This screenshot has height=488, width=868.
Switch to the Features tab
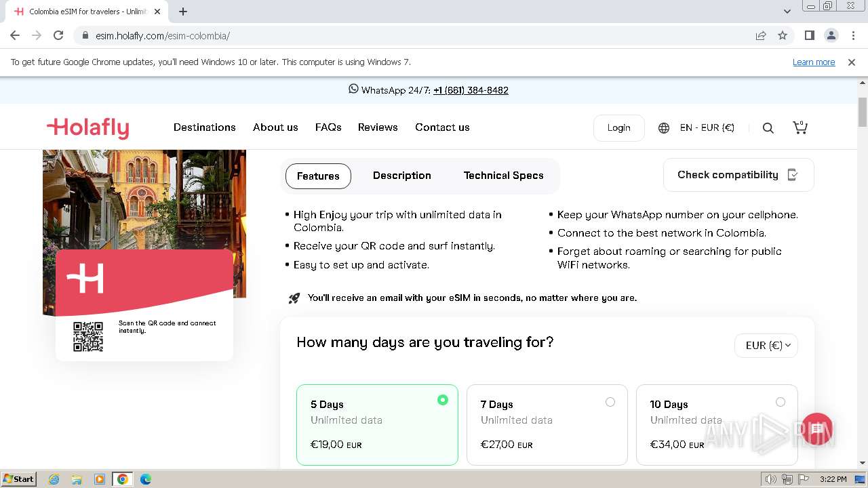coord(318,176)
